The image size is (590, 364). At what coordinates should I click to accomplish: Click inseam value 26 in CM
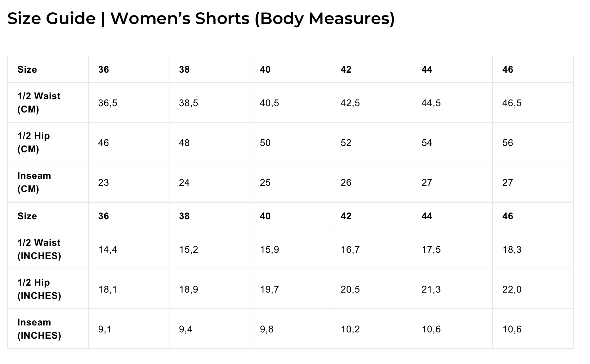coord(346,183)
